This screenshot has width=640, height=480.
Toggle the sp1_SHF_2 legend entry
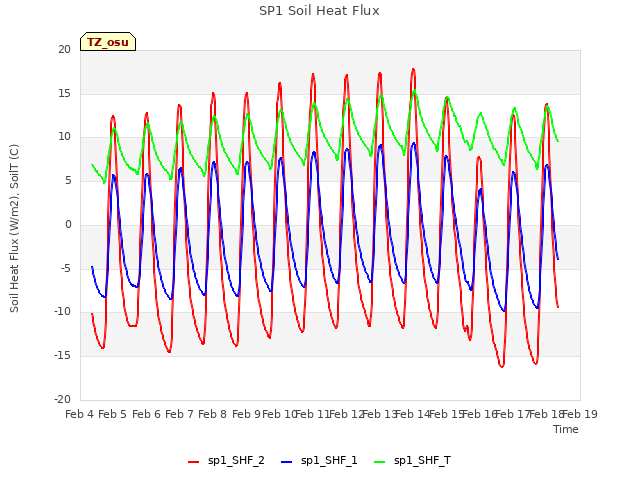point(226,461)
